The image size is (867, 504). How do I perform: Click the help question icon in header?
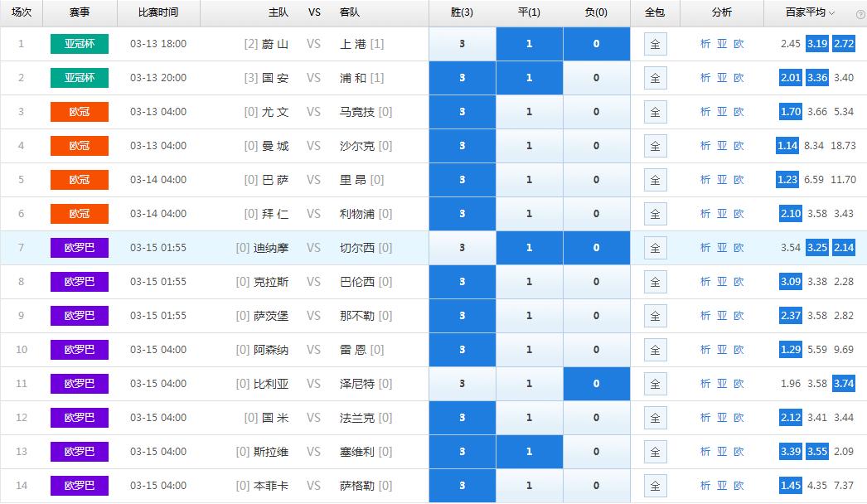click(x=861, y=14)
